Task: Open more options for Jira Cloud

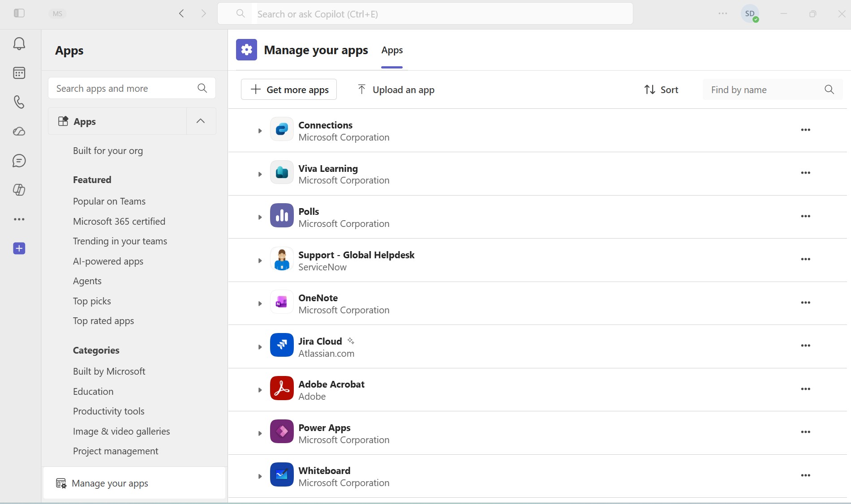Action: coord(805,346)
